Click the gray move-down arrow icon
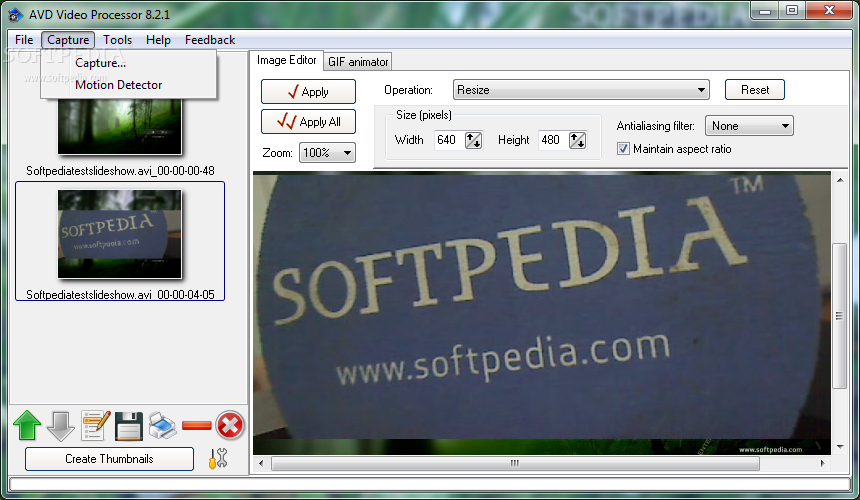The height and width of the screenshot is (500, 860). pos(60,425)
